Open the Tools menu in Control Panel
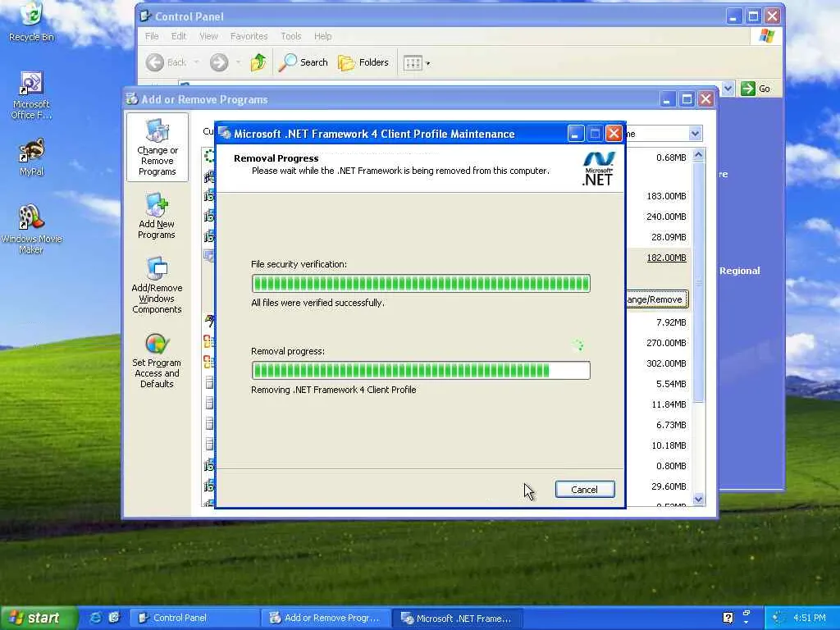 (291, 36)
